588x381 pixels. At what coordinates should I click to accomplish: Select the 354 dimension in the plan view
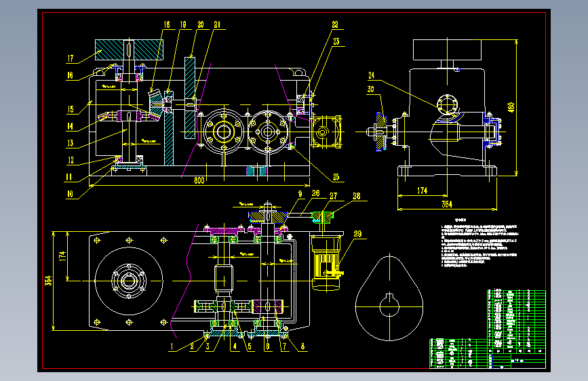tap(48, 281)
